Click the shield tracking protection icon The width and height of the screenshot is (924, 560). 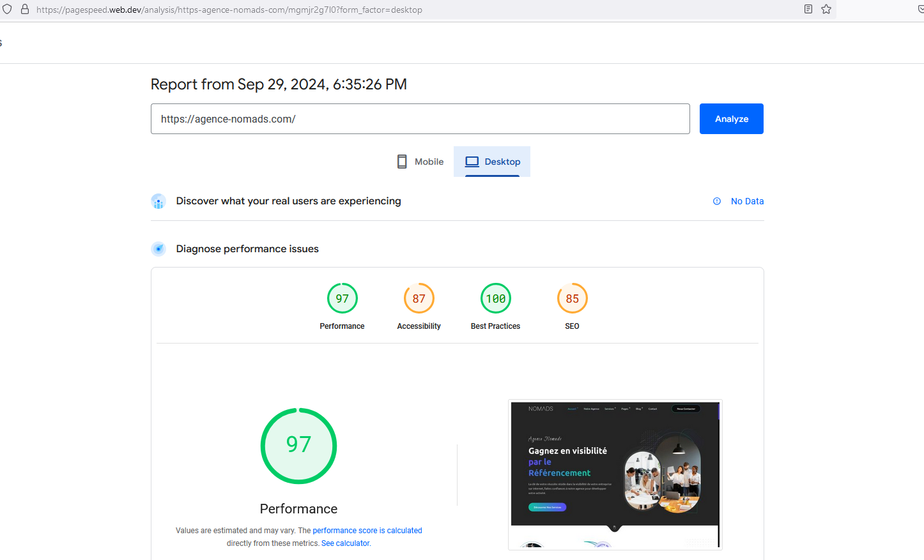coord(7,10)
